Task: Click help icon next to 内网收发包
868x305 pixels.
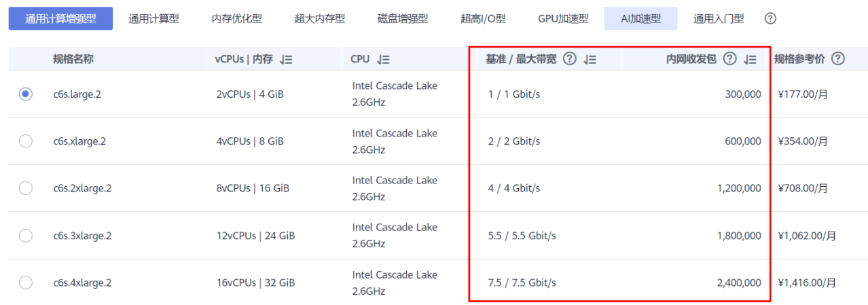Action: [730, 59]
